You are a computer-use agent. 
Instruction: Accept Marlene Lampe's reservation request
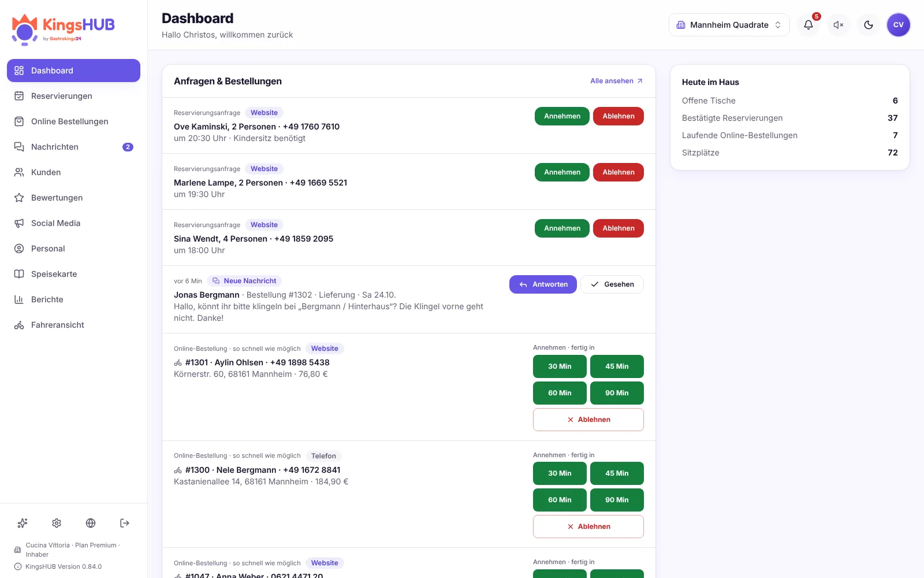point(562,172)
